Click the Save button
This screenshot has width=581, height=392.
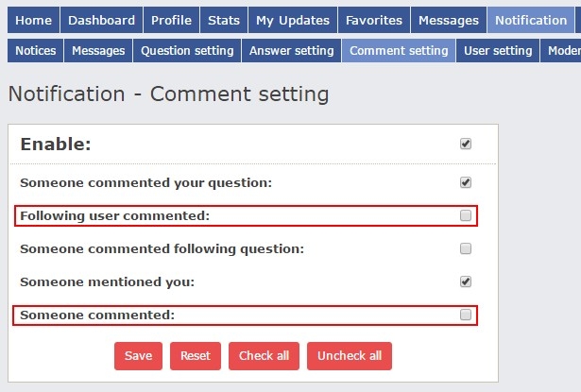coord(138,356)
